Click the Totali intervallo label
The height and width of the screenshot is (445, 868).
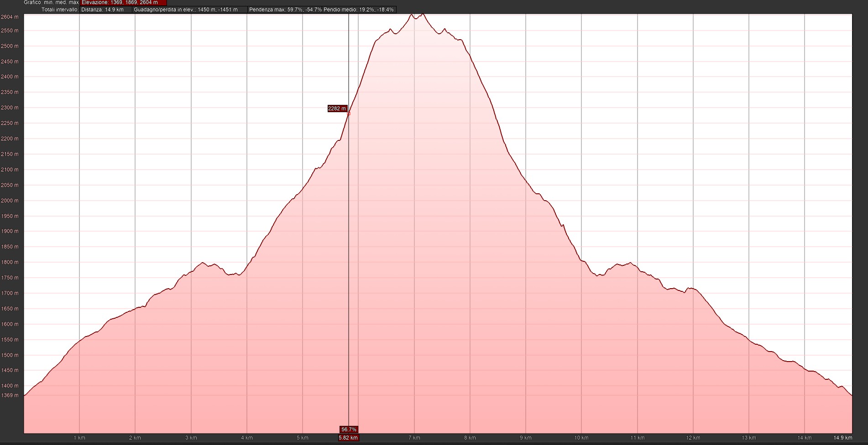tap(60, 10)
